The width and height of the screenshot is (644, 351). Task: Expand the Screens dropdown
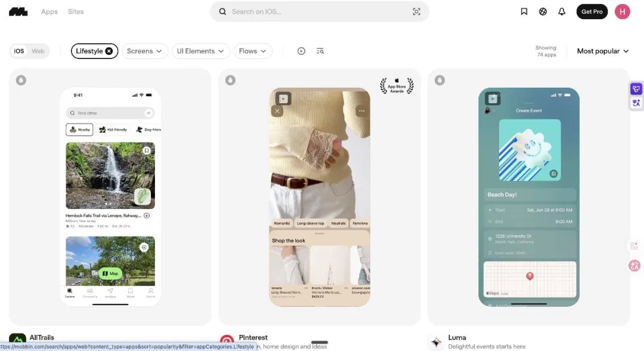point(144,51)
